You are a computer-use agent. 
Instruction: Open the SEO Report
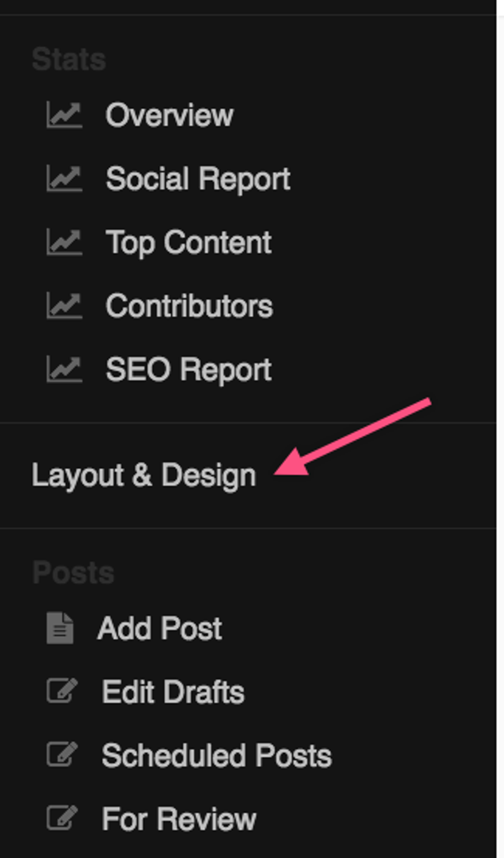pyautogui.click(x=188, y=370)
